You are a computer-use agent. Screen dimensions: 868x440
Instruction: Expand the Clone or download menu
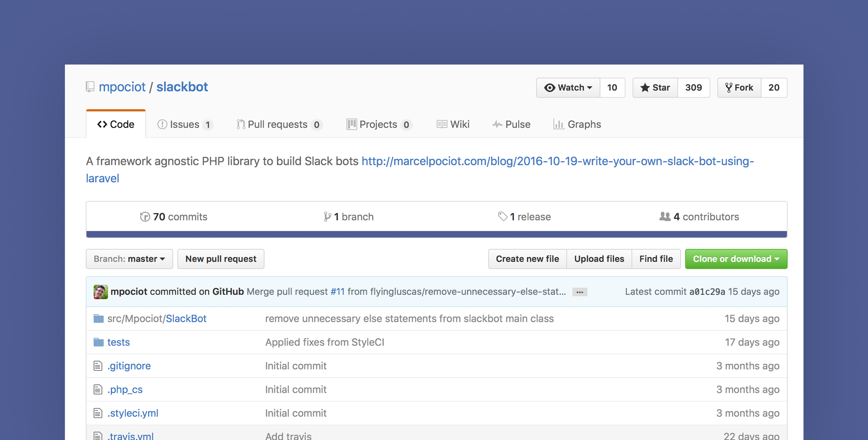click(736, 259)
